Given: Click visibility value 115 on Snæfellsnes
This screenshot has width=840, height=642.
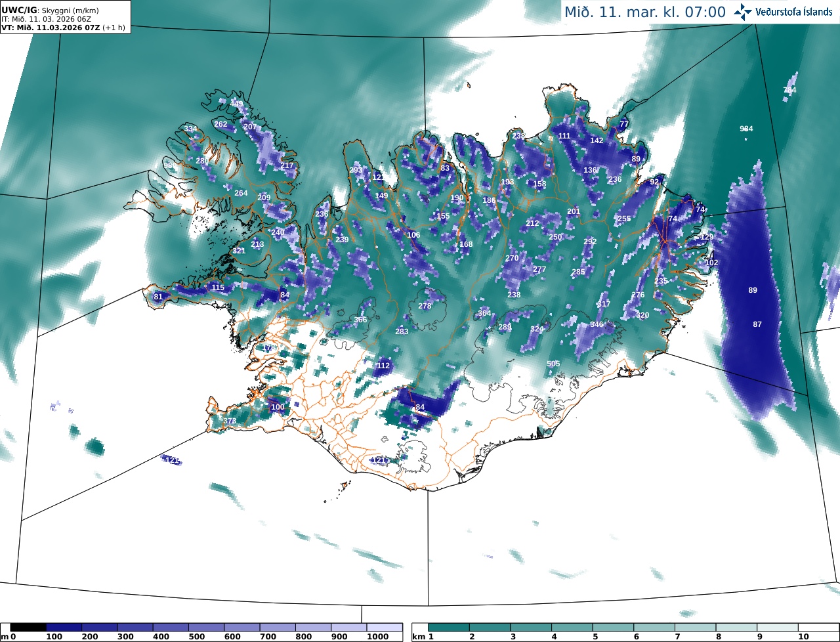Looking at the screenshot, I should coord(219,288).
